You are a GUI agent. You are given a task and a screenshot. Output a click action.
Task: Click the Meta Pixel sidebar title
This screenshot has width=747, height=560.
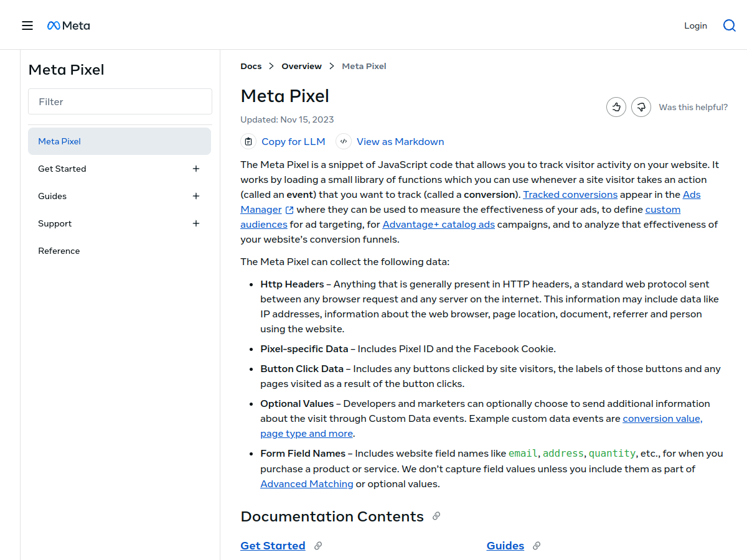(67, 70)
